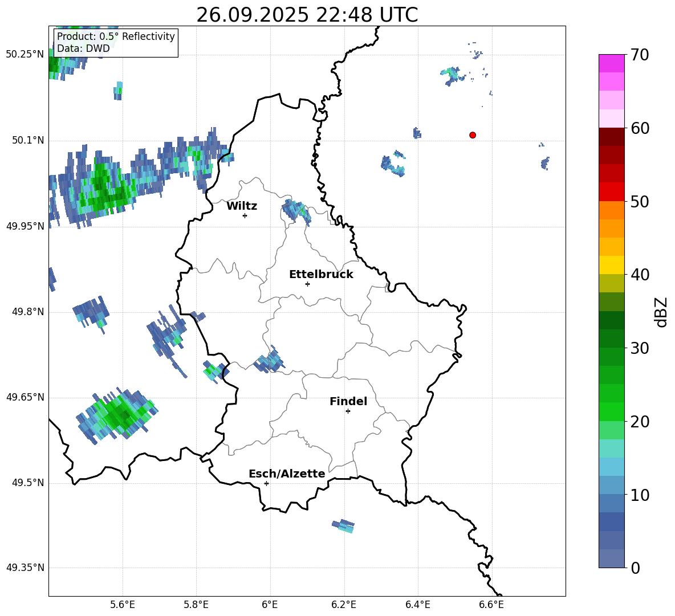The height and width of the screenshot is (616, 675).
Task: Click the Findel station label
Action: pyautogui.click(x=348, y=401)
